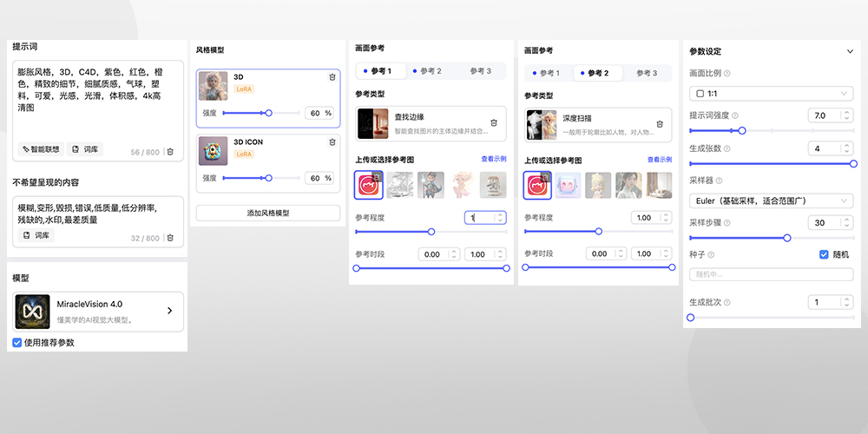
Task: Delete the 查找边缘 reference type
Action: click(494, 123)
